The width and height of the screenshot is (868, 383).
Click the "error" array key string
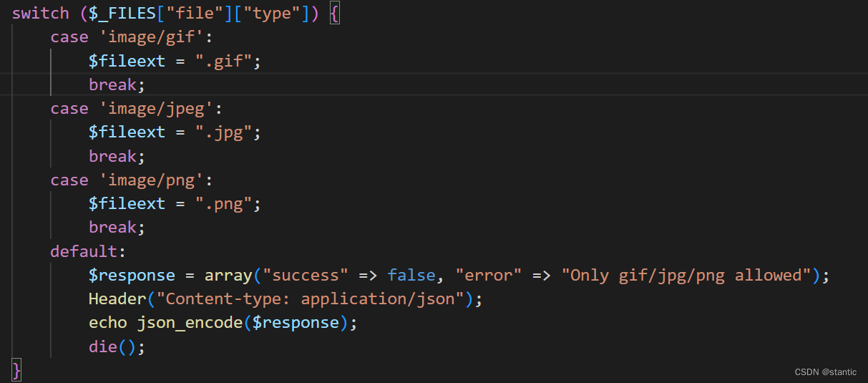coord(489,275)
